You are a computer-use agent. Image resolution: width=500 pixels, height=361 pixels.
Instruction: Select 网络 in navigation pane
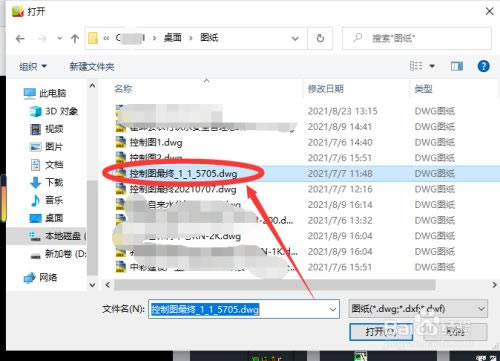[x=41, y=277]
